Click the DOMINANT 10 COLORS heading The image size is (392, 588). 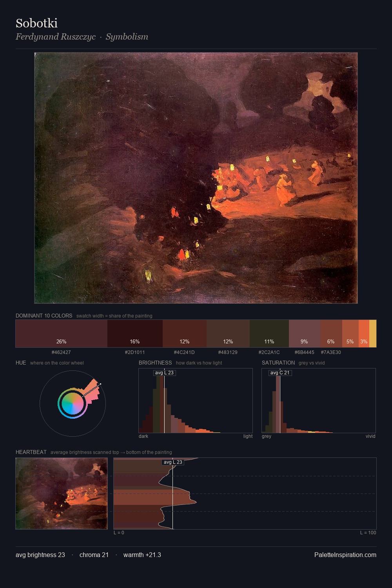(44, 316)
